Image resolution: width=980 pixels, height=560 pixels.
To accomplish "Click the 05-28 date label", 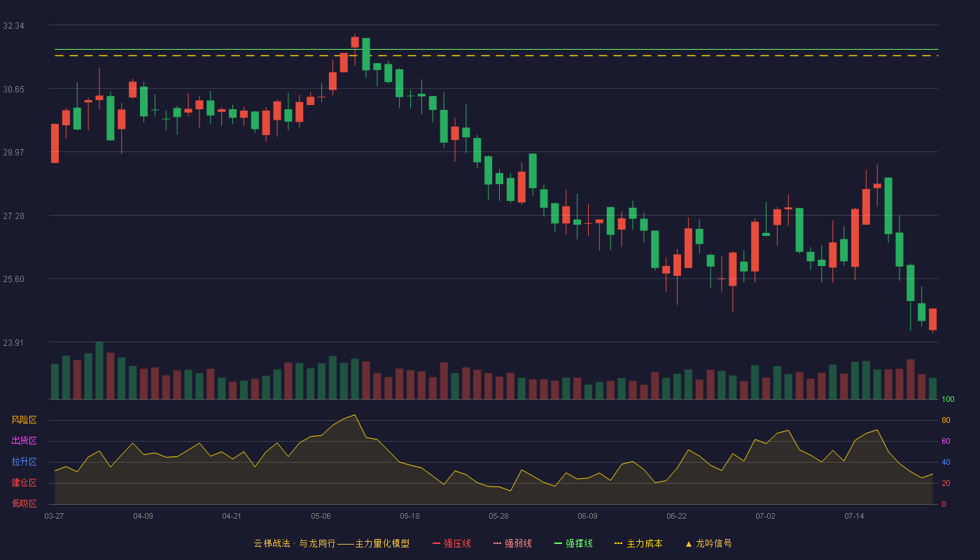I will [498, 516].
